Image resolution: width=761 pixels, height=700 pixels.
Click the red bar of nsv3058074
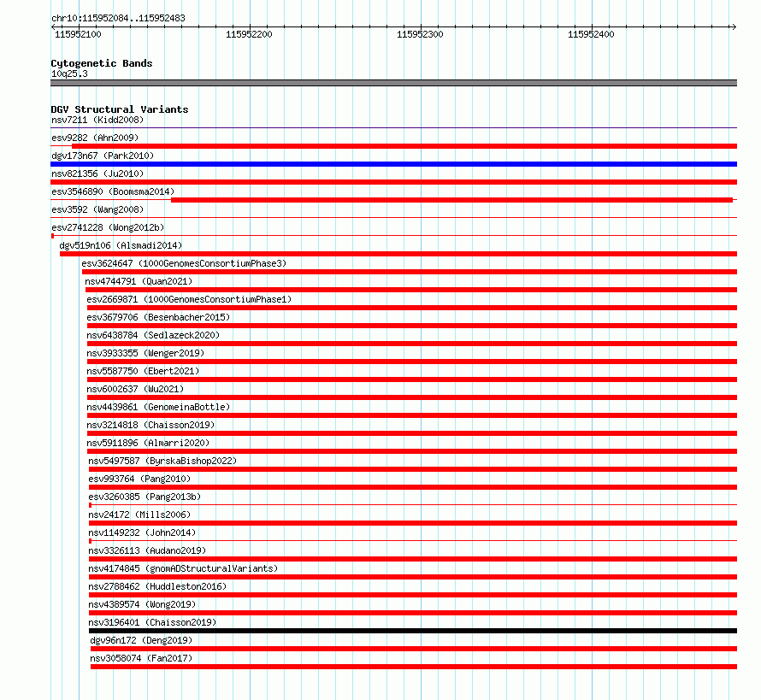(414, 667)
